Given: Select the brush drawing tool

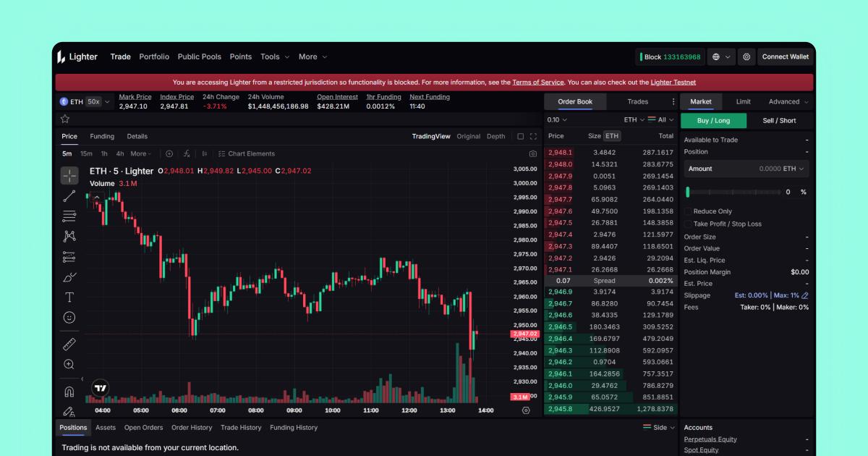Looking at the screenshot, I should coord(69,276).
